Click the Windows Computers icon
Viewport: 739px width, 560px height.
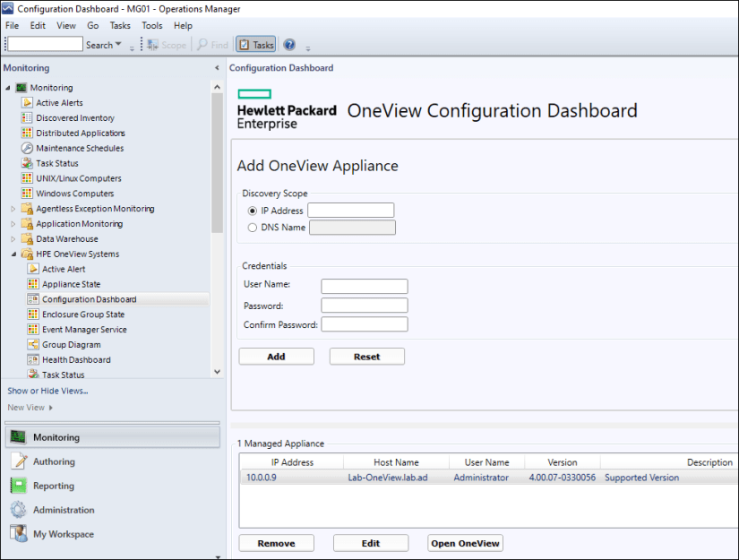[x=27, y=194]
